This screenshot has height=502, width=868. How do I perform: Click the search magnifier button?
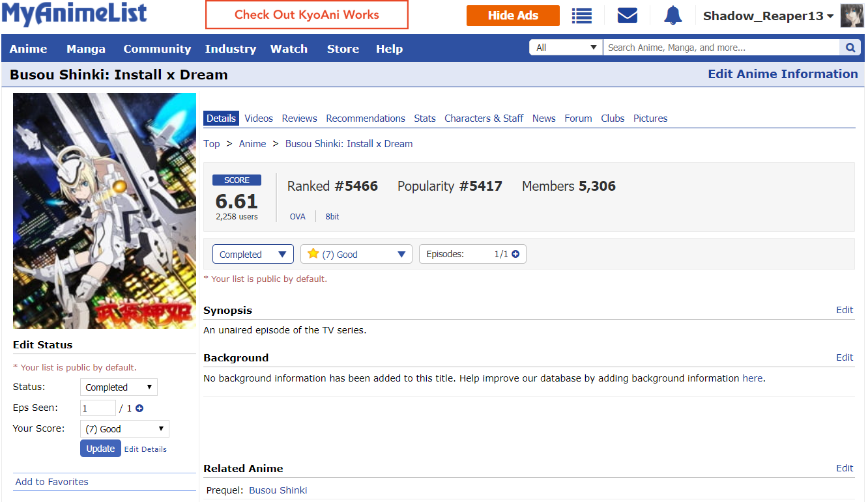[x=850, y=48]
